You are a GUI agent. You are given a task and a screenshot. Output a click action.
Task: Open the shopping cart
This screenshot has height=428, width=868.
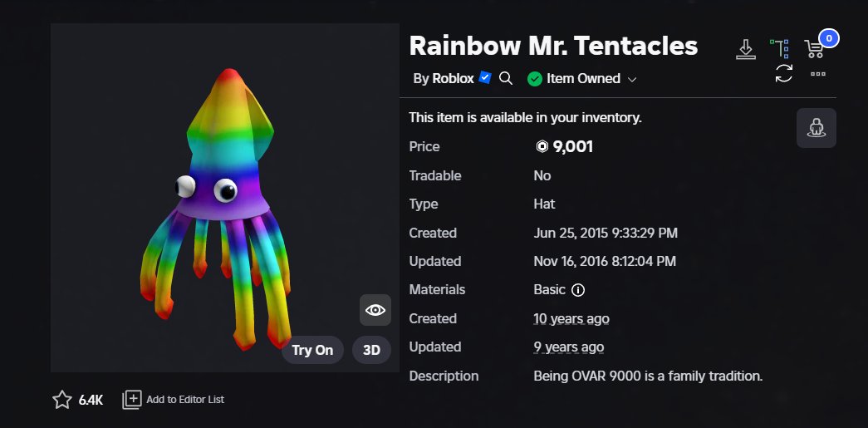pyautogui.click(x=814, y=49)
